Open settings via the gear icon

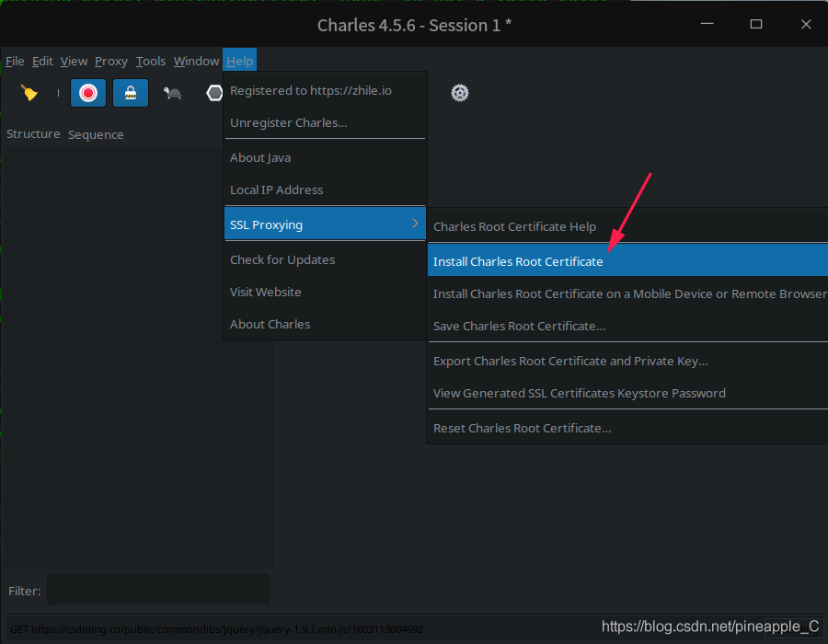[460, 93]
